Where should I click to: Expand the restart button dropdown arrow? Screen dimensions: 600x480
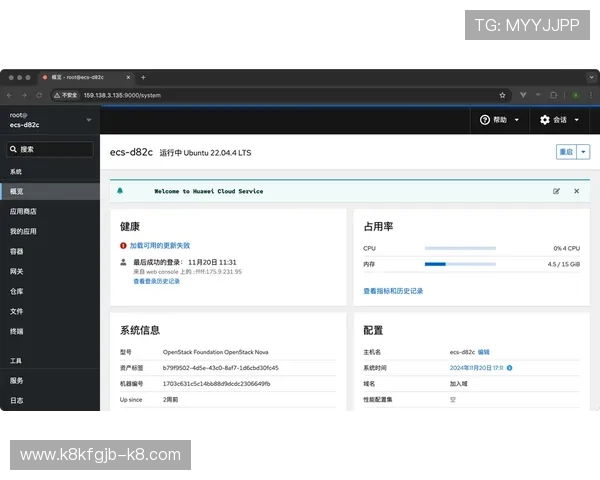(583, 152)
